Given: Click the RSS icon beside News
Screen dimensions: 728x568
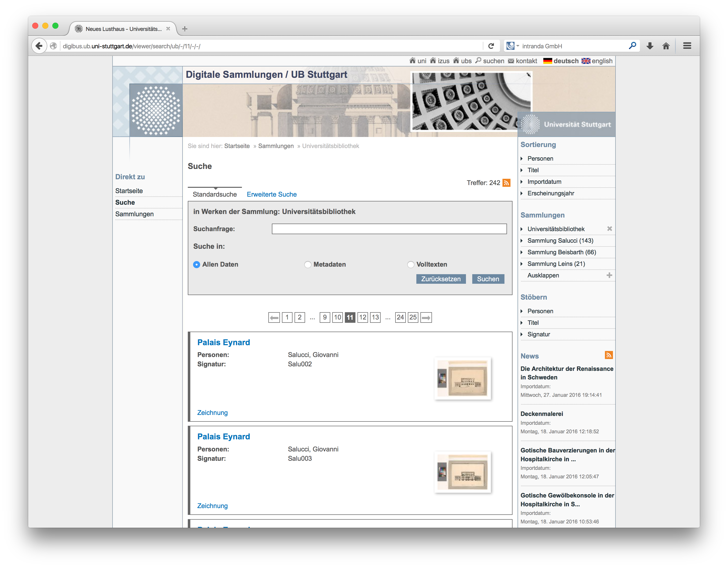Looking at the screenshot, I should click(x=609, y=355).
